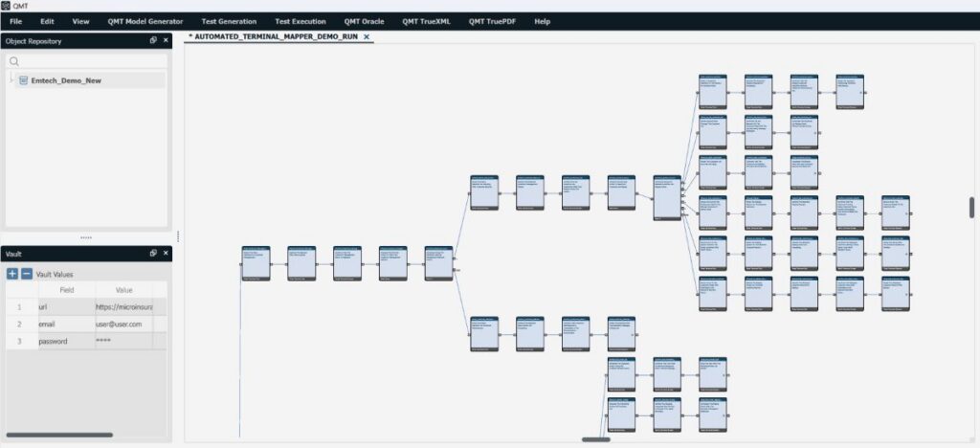Switch to the AUTOMATED_TERMINAL_MAPPER_DEMO_RUN tab

click(275, 37)
